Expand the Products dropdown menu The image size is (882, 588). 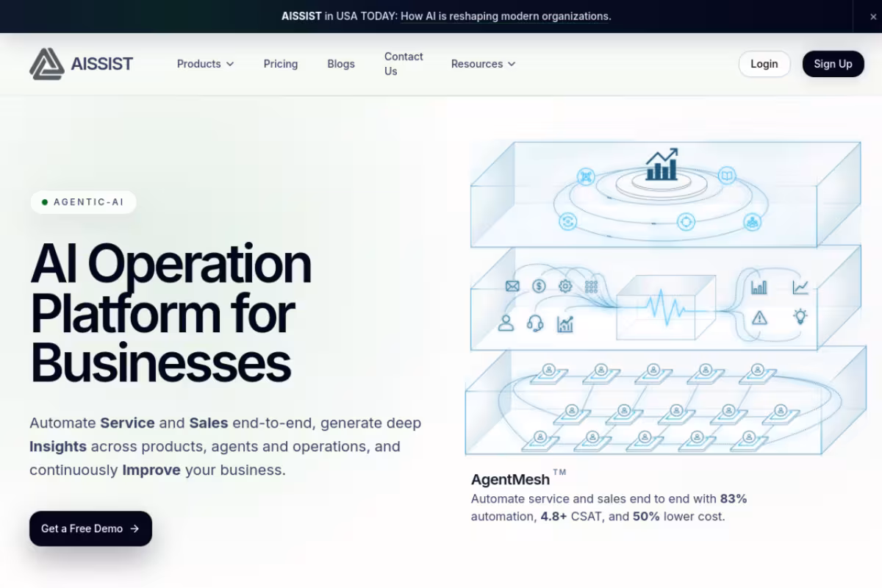click(205, 64)
